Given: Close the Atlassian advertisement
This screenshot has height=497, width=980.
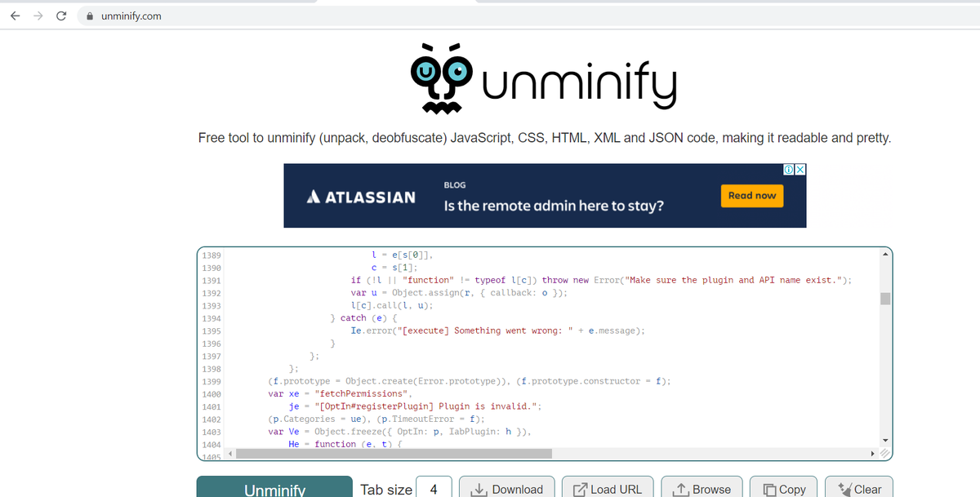Looking at the screenshot, I should coord(800,170).
